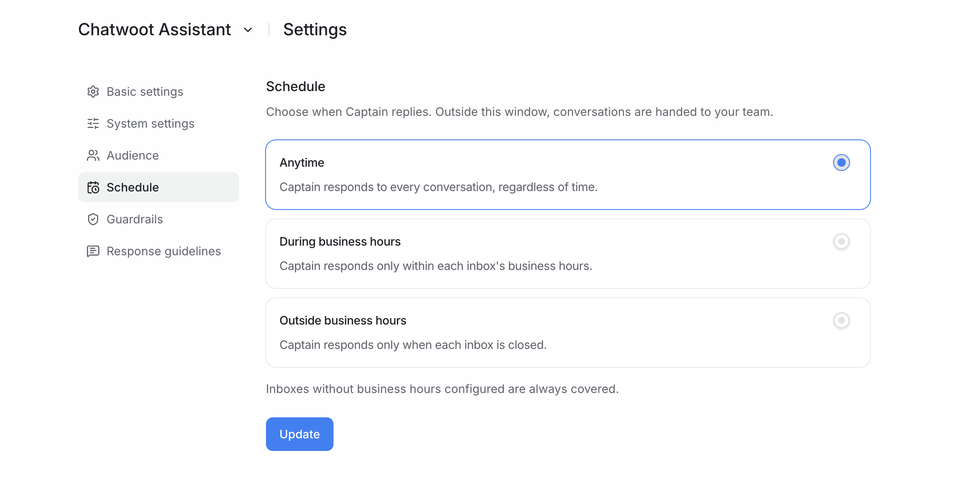
Task: Click the Schedule calendar-clock icon
Action: coord(93,187)
